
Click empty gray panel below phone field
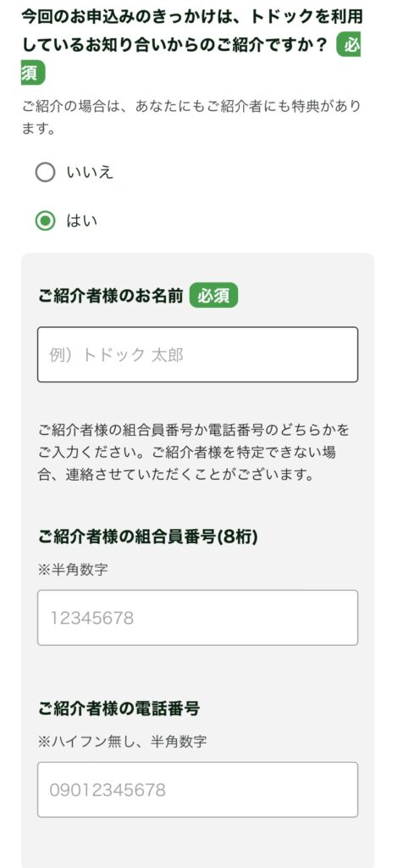[197, 843]
